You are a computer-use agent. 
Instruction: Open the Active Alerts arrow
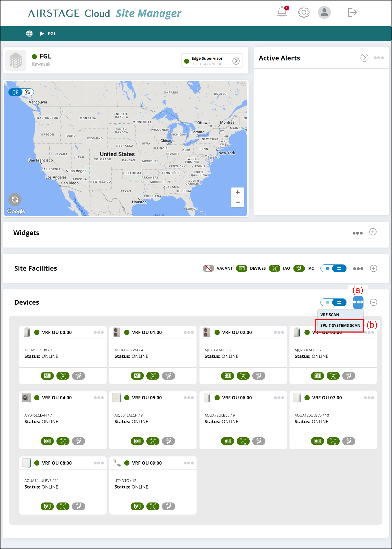[364, 58]
